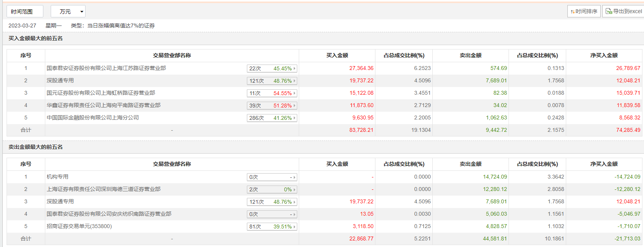Open 国元证券上海虹桥路证券营业部 link
The width and height of the screenshot is (644, 247).
point(101,93)
